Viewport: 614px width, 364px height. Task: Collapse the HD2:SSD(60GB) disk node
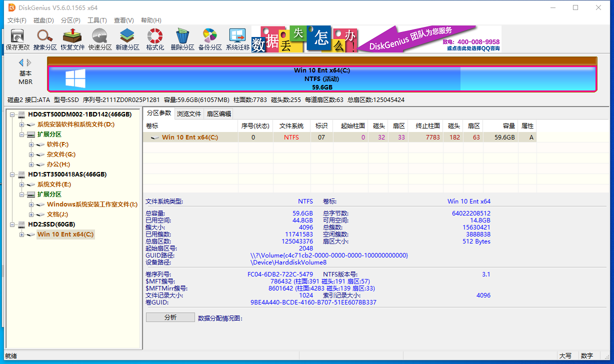click(x=12, y=224)
